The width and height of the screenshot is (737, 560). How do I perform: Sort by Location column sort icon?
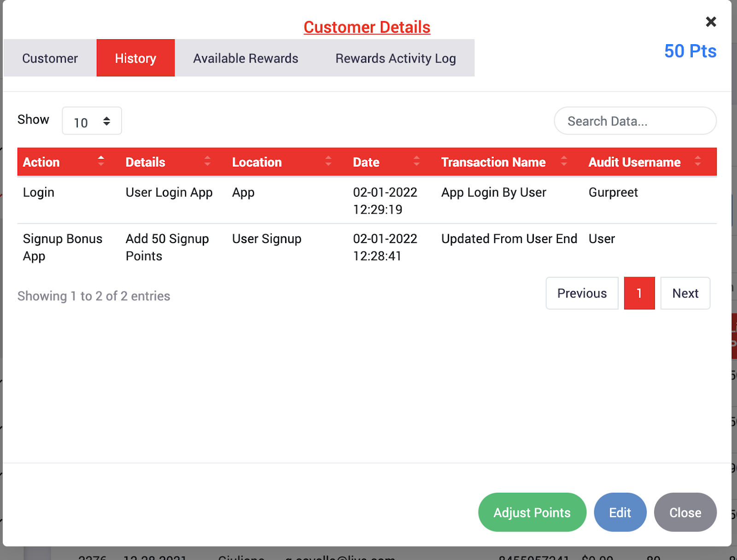point(328,161)
